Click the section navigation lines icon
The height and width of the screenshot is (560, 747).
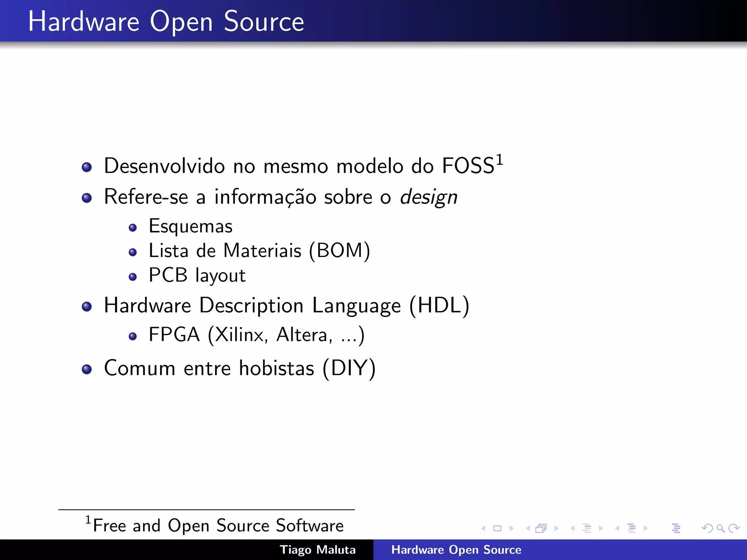pyautogui.click(x=632, y=528)
